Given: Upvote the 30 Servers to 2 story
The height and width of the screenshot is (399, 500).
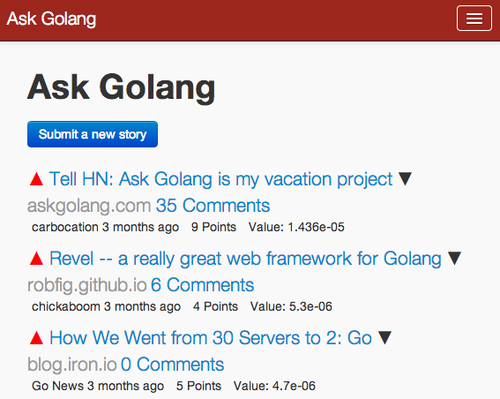Looking at the screenshot, I should (x=36, y=338).
